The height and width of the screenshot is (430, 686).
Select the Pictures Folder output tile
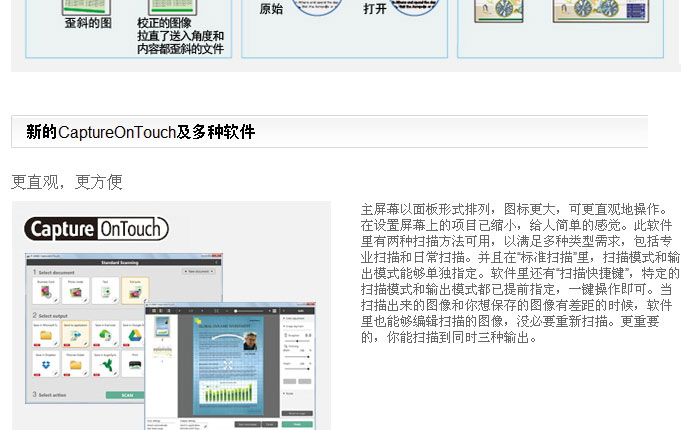click(x=76, y=364)
